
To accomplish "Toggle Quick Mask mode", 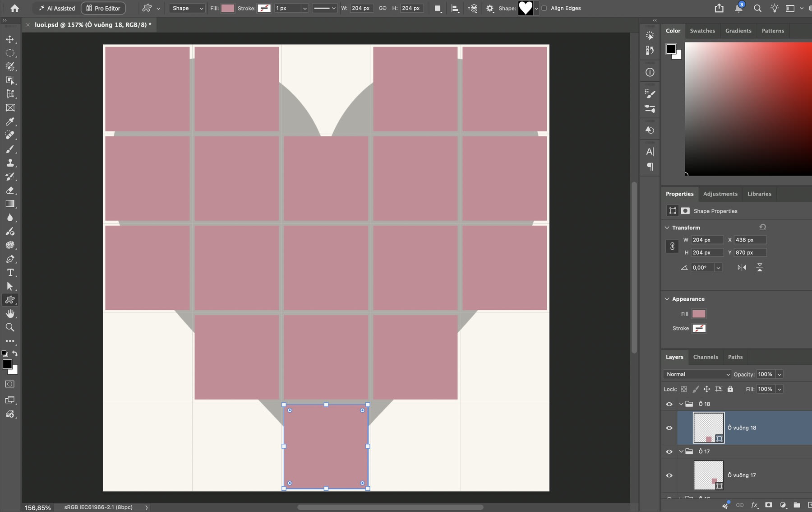I will (x=10, y=384).
